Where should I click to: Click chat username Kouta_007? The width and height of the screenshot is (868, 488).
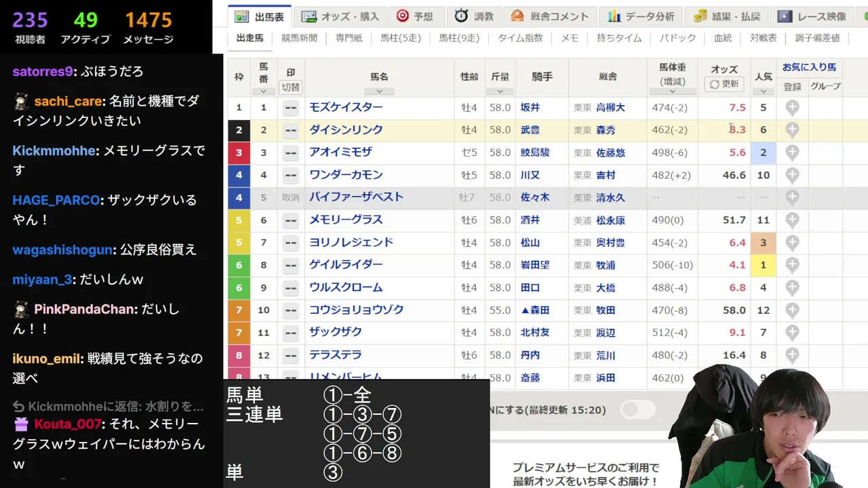tap(66, 424)
